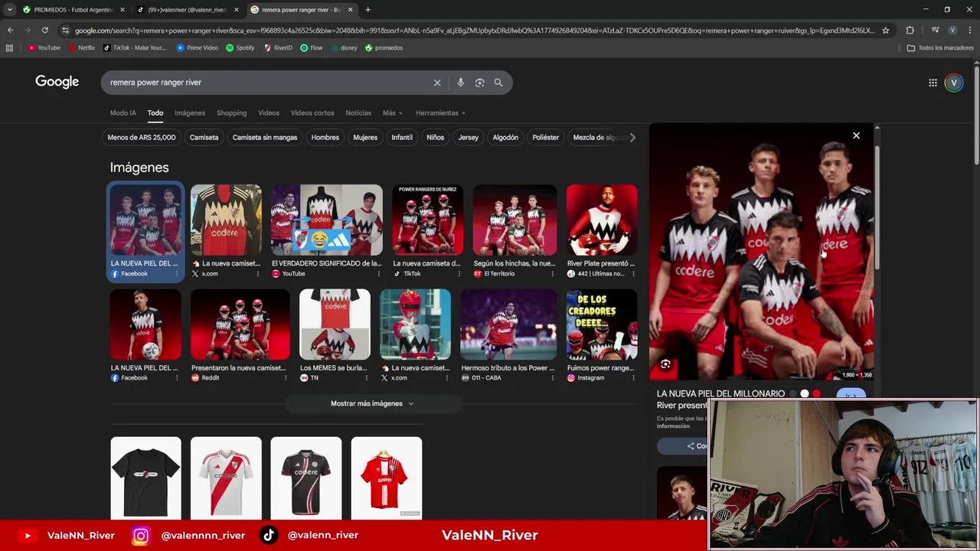Click the magnifier search button
Viewport: 980px width, 551px height.
click(498, 83)
